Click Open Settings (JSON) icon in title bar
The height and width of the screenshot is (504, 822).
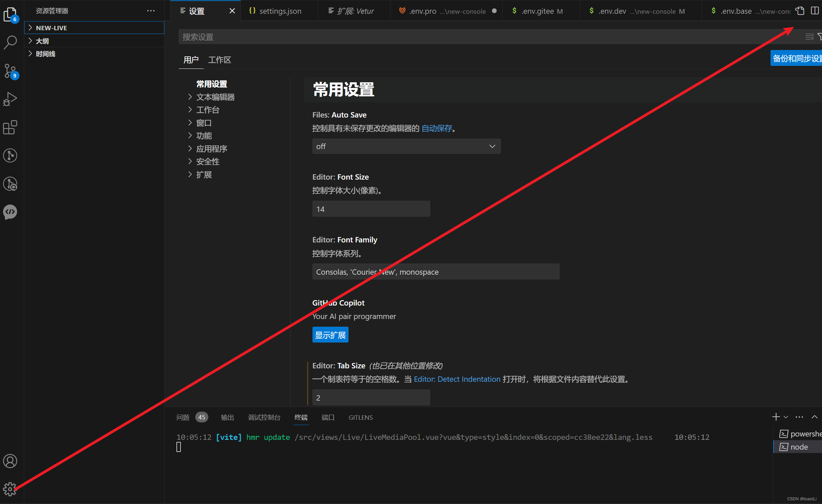[800, 11]
